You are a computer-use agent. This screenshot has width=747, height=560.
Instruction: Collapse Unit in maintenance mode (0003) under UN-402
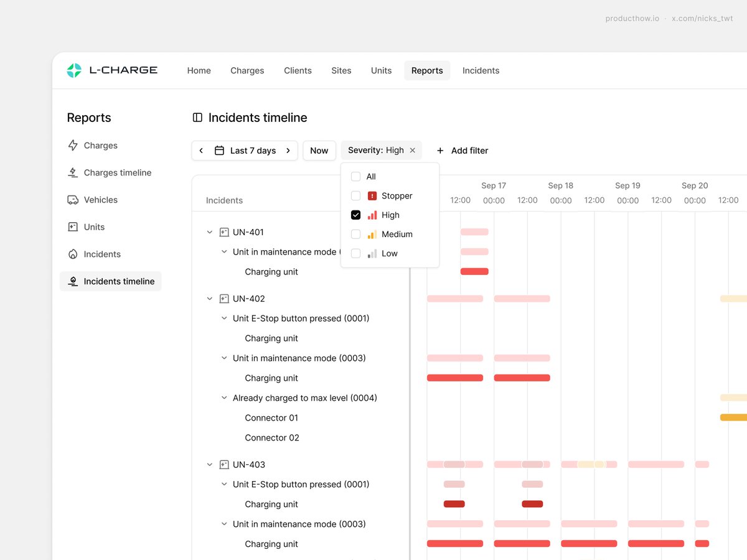click(224, 358)
